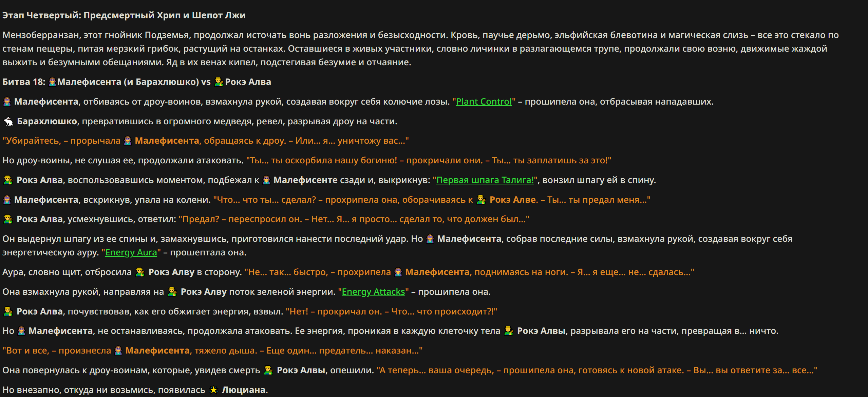
Task: Click Рокэ Алва emoji starting 'почувствовав, как его' line
Action: pos(8,312)
